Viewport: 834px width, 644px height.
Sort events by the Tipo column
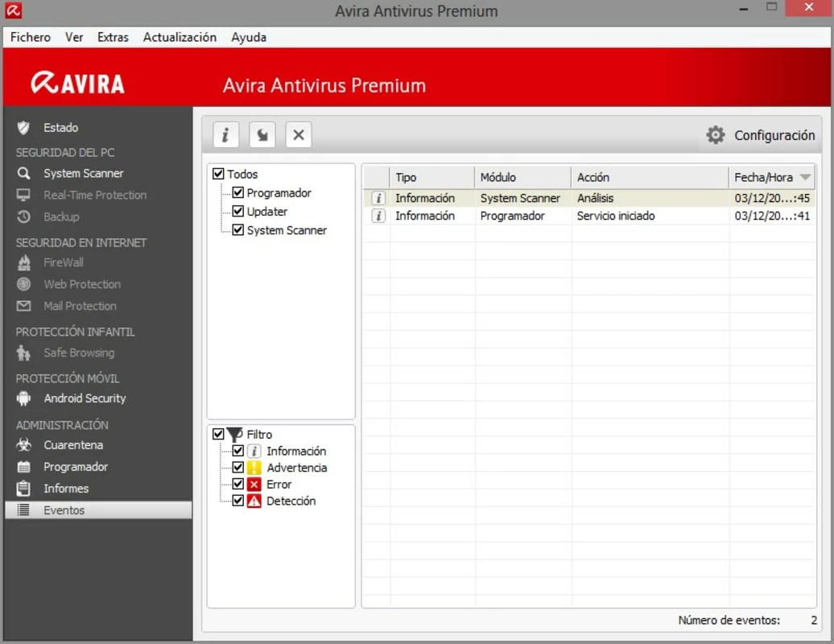432,178
